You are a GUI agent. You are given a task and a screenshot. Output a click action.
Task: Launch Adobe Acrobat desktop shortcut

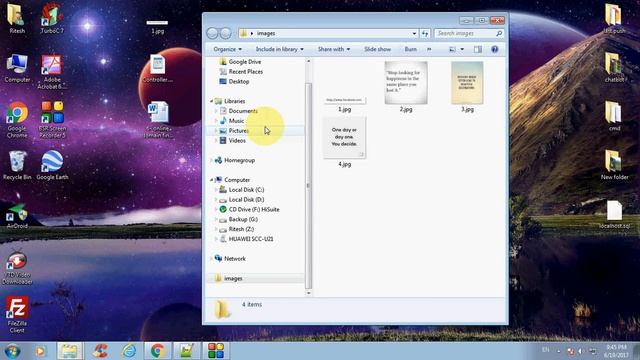pyautogui.click(x=52, y=72)
